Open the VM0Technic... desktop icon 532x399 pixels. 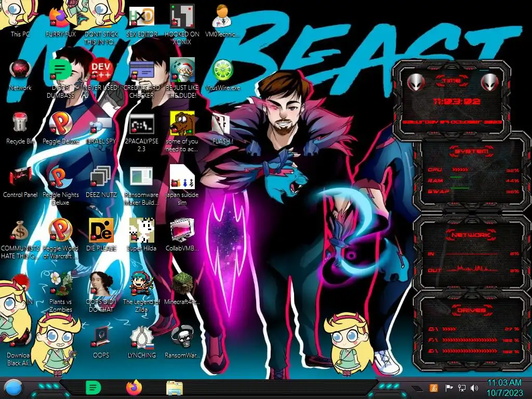click(x=222, y=20)
